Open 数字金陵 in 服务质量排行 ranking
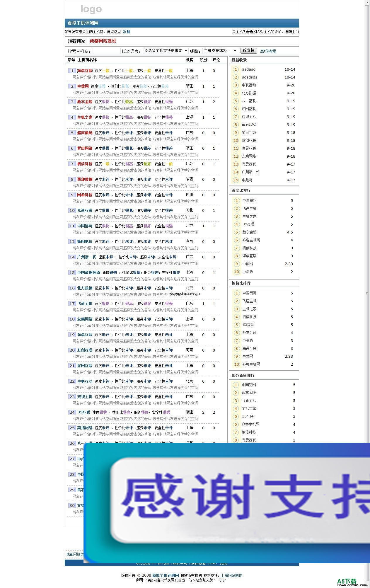The width and height of the screenshot is (370, 588). coord(249,393)
